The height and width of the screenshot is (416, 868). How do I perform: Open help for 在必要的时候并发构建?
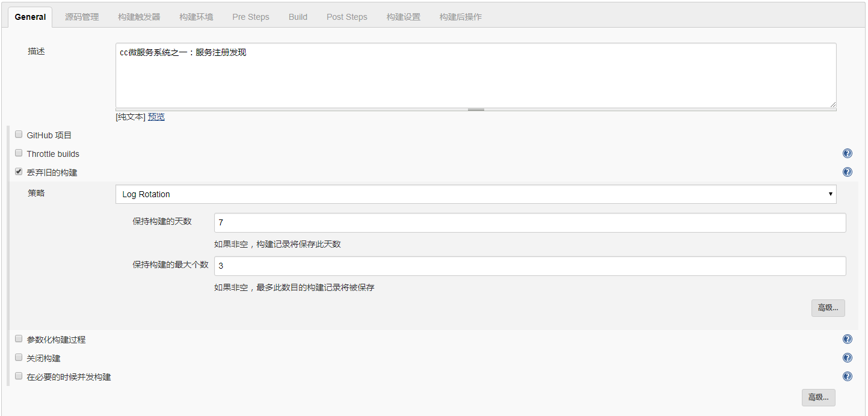pyautogui.click(x=848, y=377)
